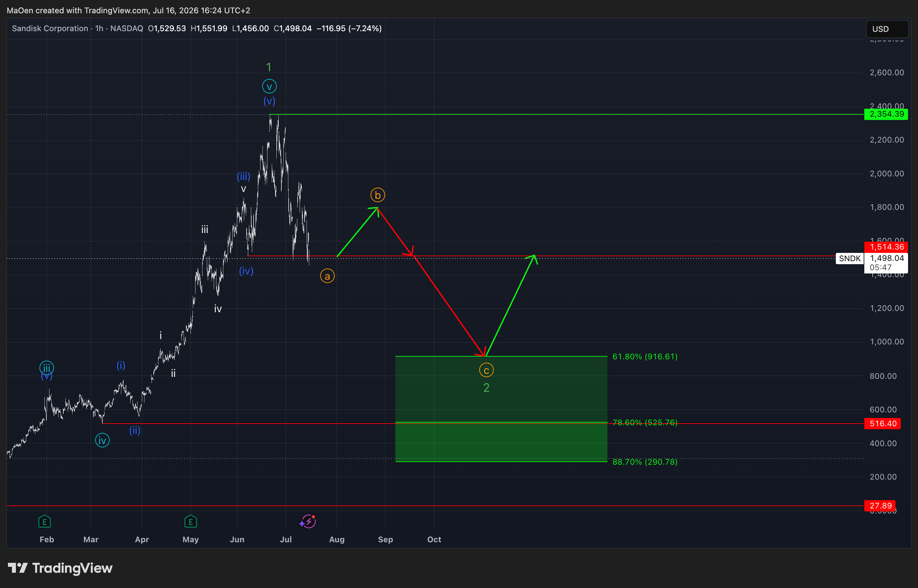Select the white 'iv' wave label
The image size is (918, 588).
coord(218,309)
